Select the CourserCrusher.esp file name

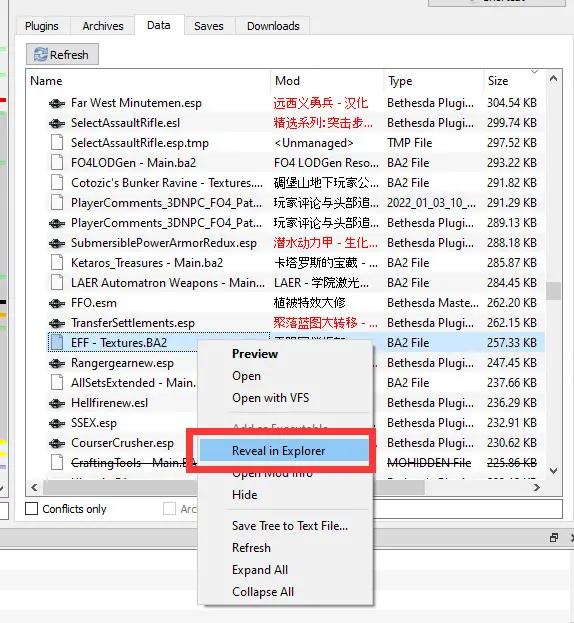coord(122,443)
